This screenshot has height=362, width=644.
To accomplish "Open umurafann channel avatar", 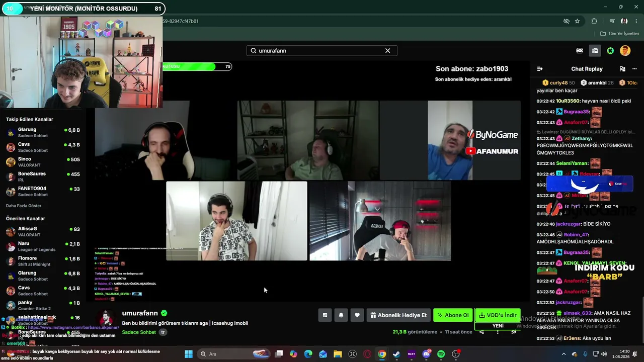I will 107,319.
